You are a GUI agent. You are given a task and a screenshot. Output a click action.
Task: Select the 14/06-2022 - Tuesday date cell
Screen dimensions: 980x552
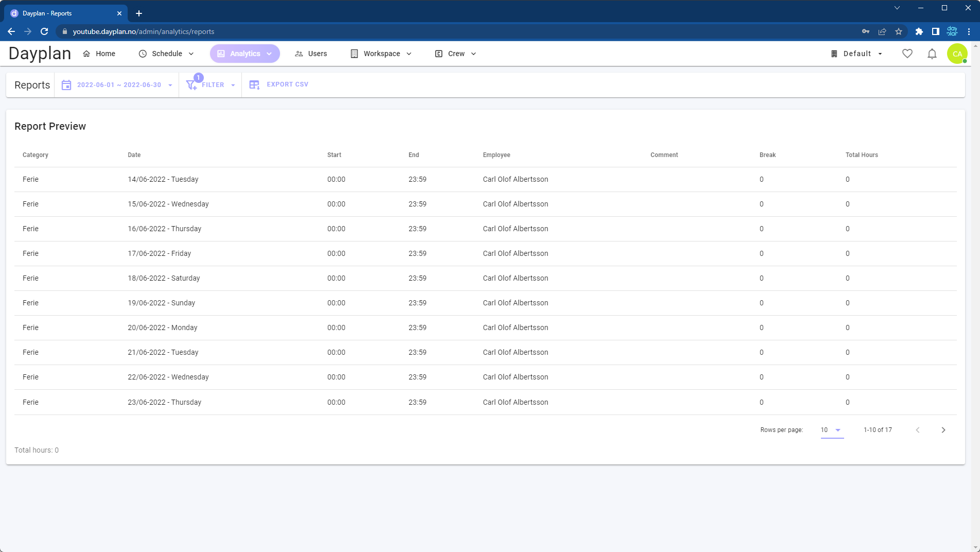coord(163,179)
